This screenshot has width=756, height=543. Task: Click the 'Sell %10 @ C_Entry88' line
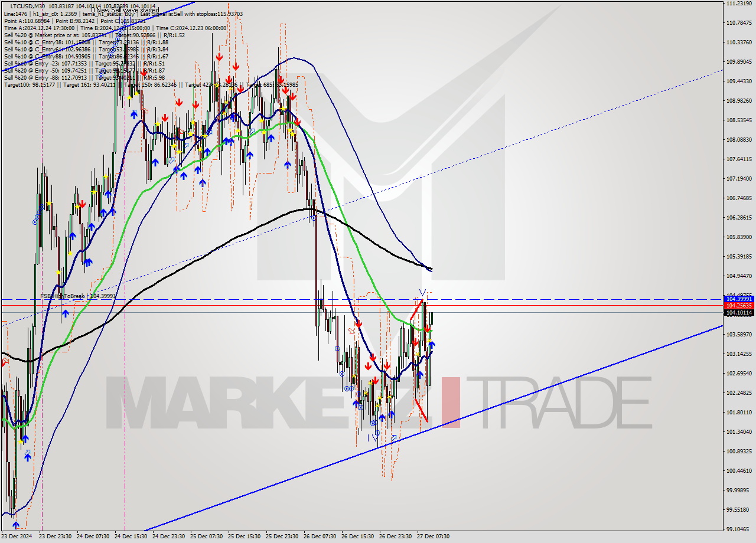tap(86, 56)
